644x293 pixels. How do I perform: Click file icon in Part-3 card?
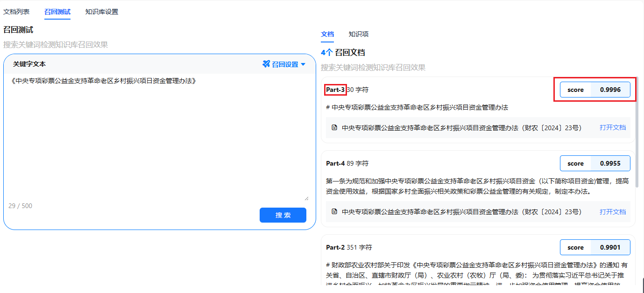[334, 127]
